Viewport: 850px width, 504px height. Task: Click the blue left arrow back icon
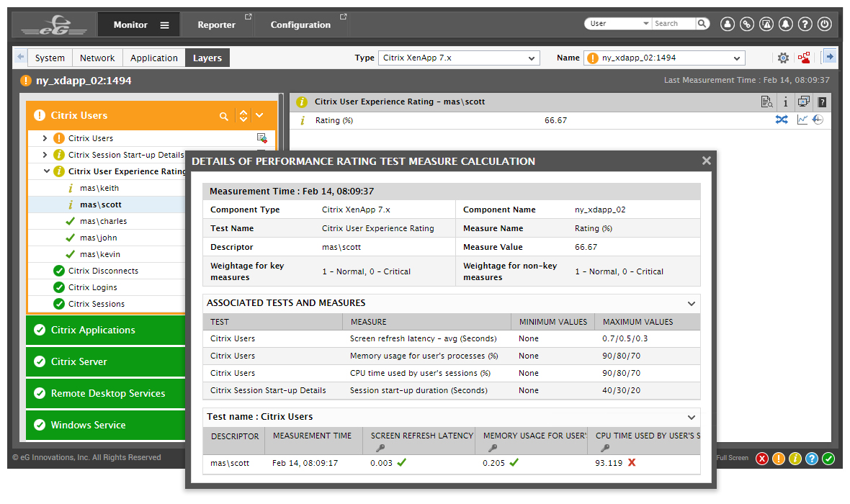[x=21, y=56]
